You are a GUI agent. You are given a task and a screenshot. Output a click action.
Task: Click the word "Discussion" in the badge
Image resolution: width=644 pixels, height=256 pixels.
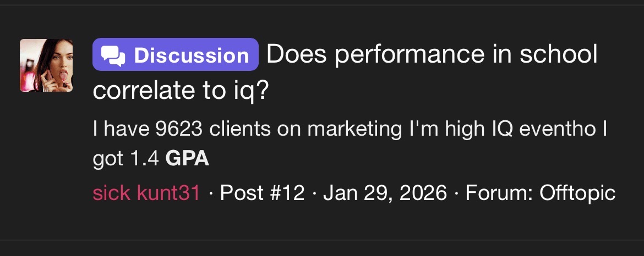click(192, 55)
